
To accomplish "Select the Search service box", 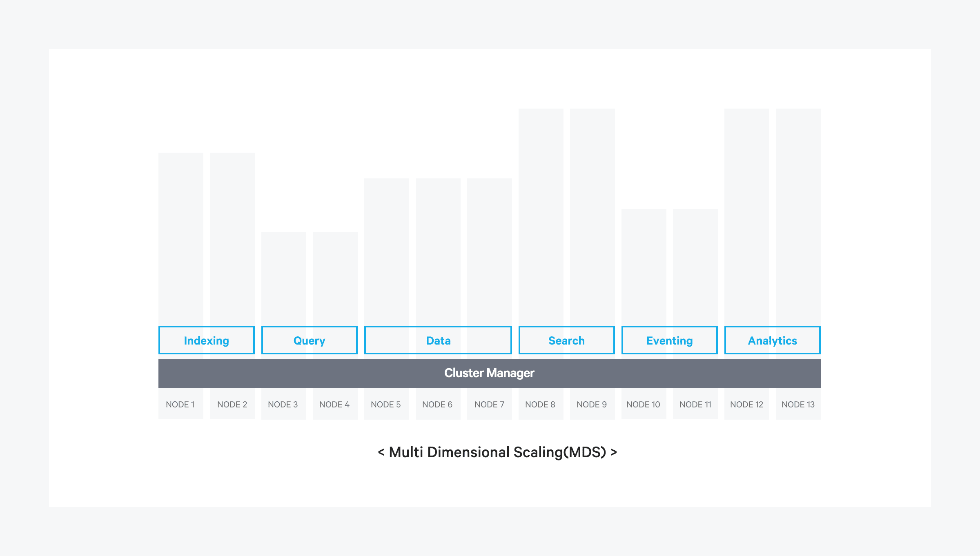I will tap(566, 340).
